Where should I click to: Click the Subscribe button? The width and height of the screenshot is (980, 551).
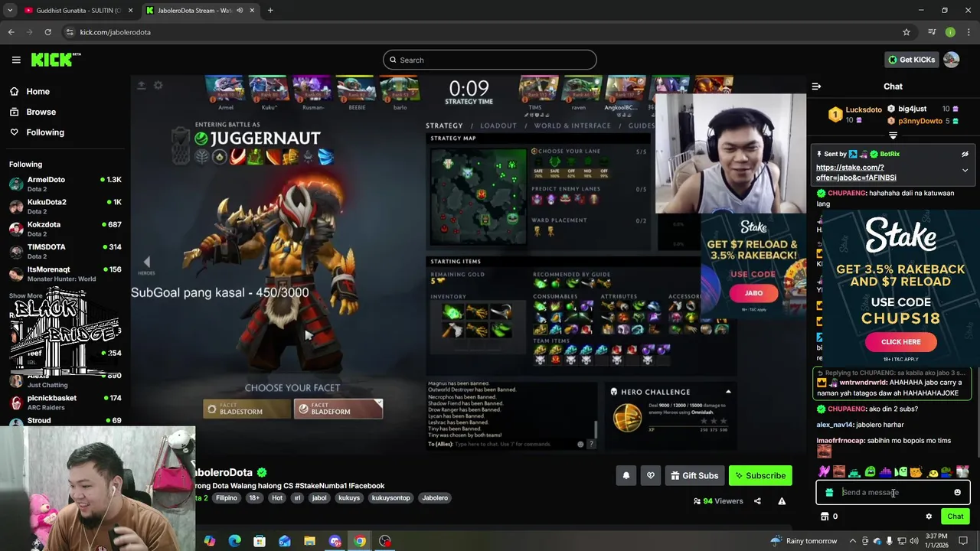[760, 476]
